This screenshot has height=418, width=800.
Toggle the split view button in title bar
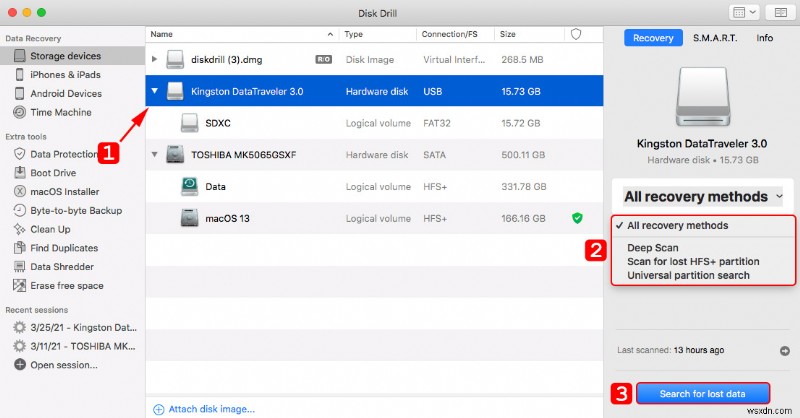tap(781, 13)
